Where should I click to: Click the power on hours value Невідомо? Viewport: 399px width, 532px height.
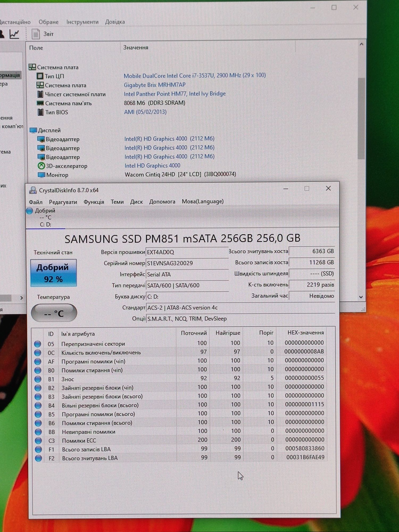(312, 296)
